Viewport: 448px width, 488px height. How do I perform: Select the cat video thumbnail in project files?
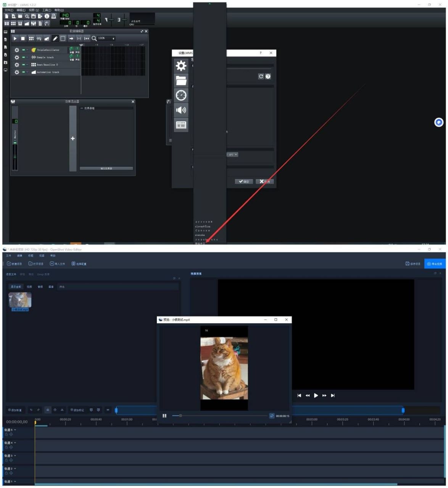[20, 300]
